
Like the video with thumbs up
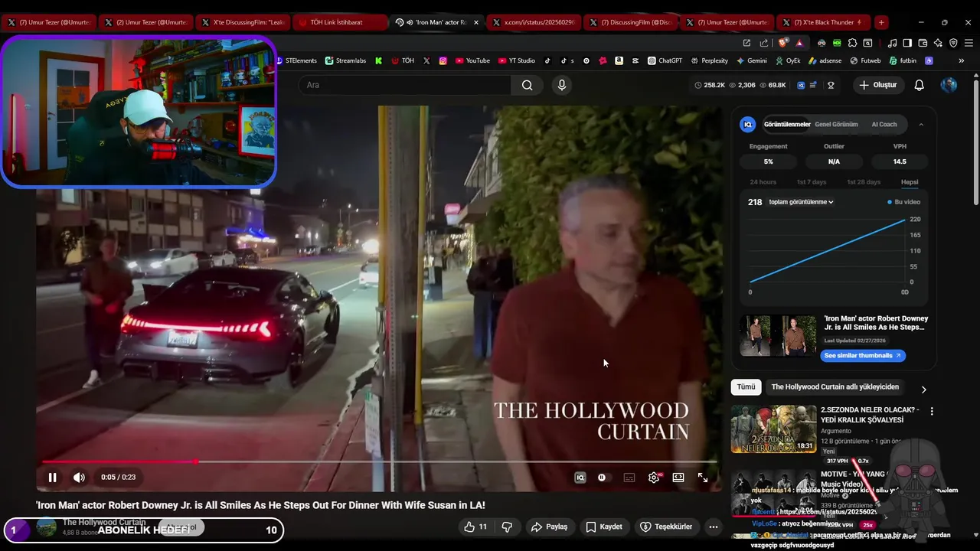tap(475, 527)
